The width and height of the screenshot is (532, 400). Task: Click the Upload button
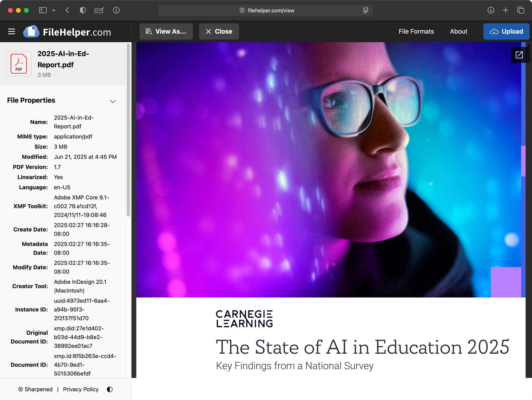(x=506, y=31)
